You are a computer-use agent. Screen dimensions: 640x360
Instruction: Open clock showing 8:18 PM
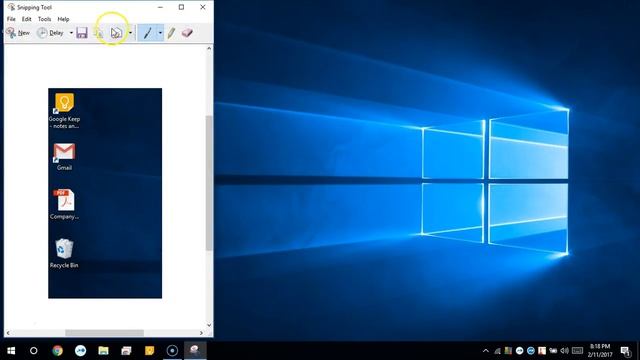[x=600, y=351]
